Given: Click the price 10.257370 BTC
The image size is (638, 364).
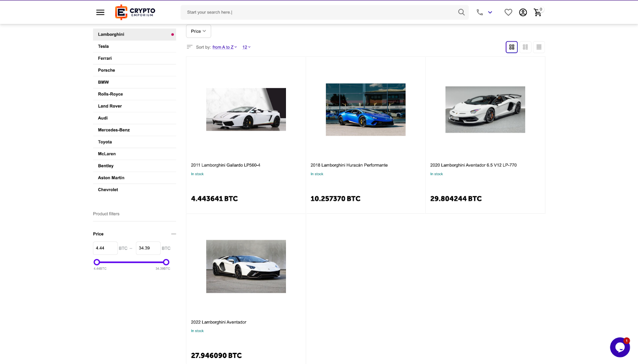Looking at the screenshot, I should [x=335, y=199].
